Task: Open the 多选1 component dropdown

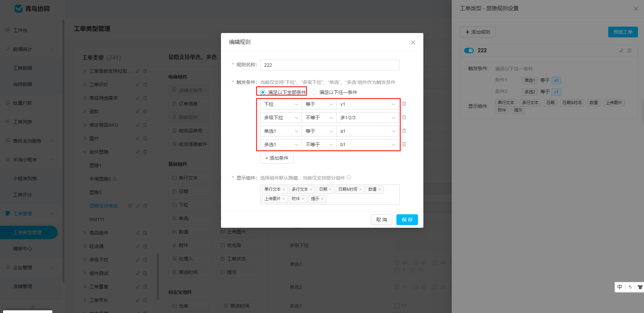Action: tap(281, 145)
